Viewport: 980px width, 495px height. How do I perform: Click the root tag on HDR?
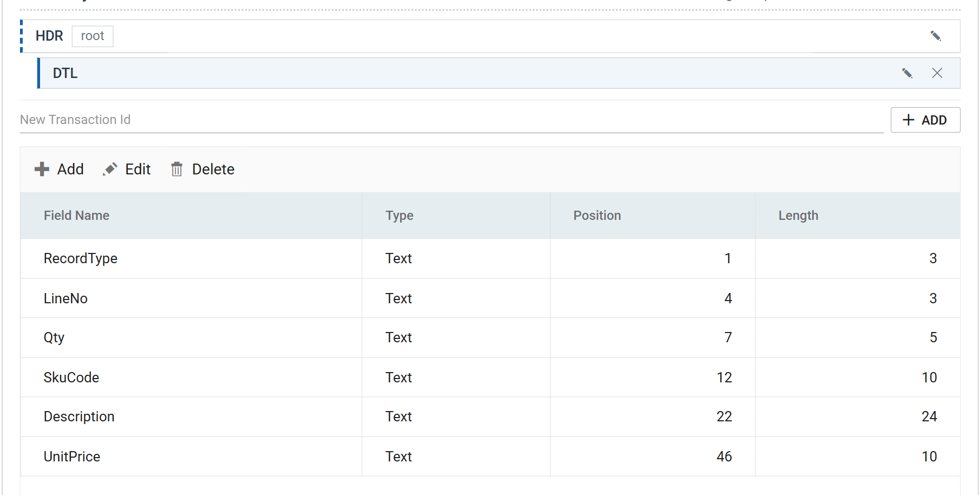(x=93, y=36)
